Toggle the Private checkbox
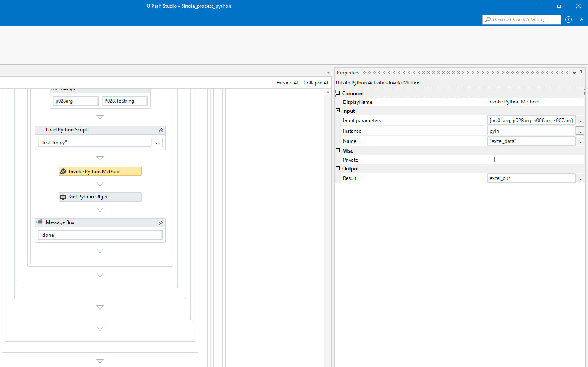The image size is (588, 367). [492, 159]
